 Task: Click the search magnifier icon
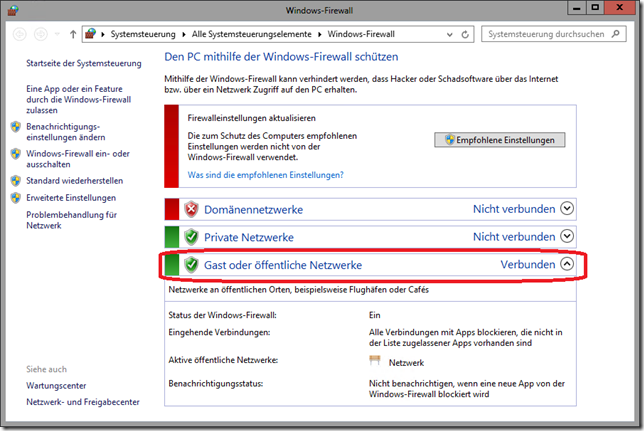[x=615, y=34]
